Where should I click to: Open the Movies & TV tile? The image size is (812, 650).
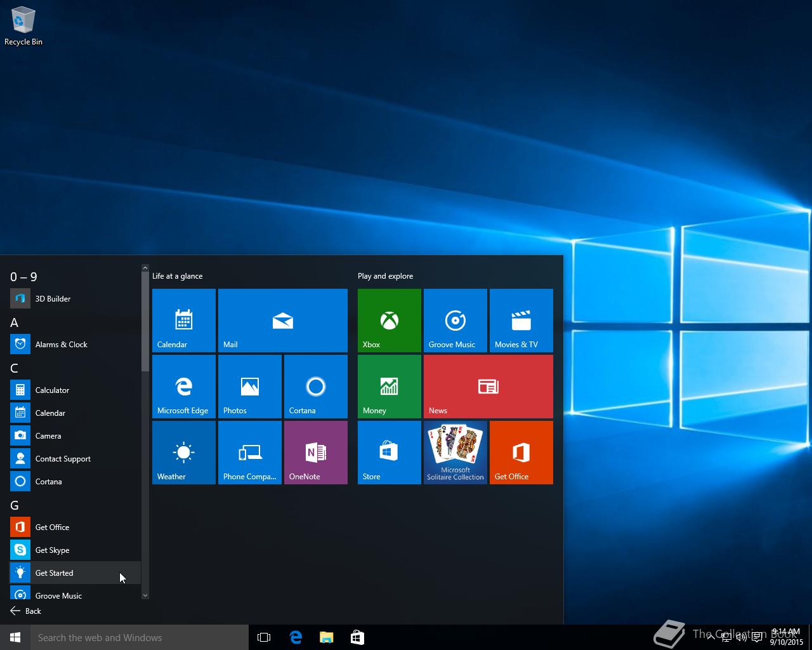pyautogui.click(x=521, y=321)
